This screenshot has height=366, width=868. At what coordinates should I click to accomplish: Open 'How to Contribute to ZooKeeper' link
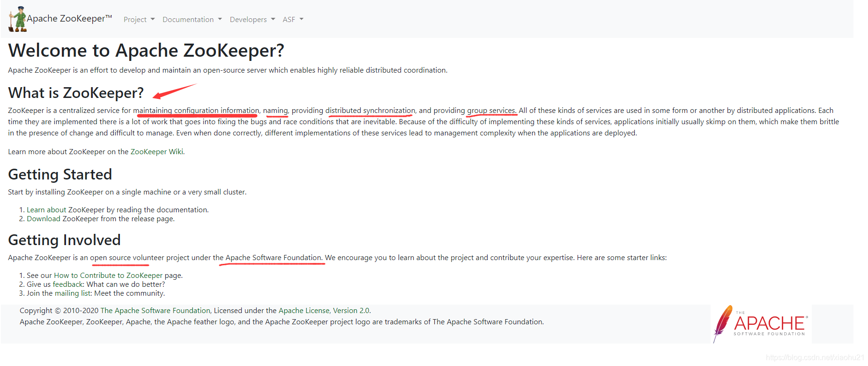tap(108, 276)
